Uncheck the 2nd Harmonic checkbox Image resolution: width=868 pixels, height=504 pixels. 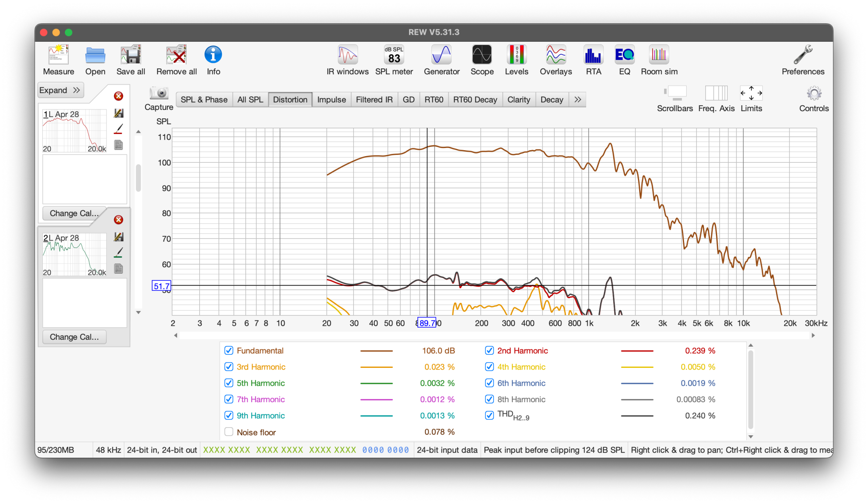point(490,350)
